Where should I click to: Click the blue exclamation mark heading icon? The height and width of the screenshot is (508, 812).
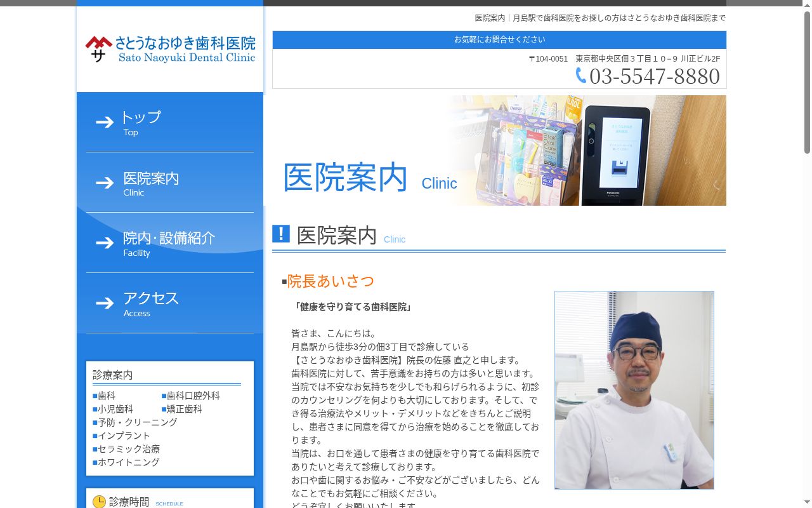281,234
